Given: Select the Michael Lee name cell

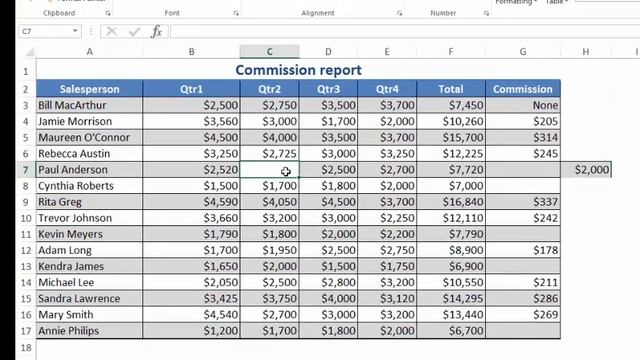Looking at the screenshot, I should (x=89, y=282).
